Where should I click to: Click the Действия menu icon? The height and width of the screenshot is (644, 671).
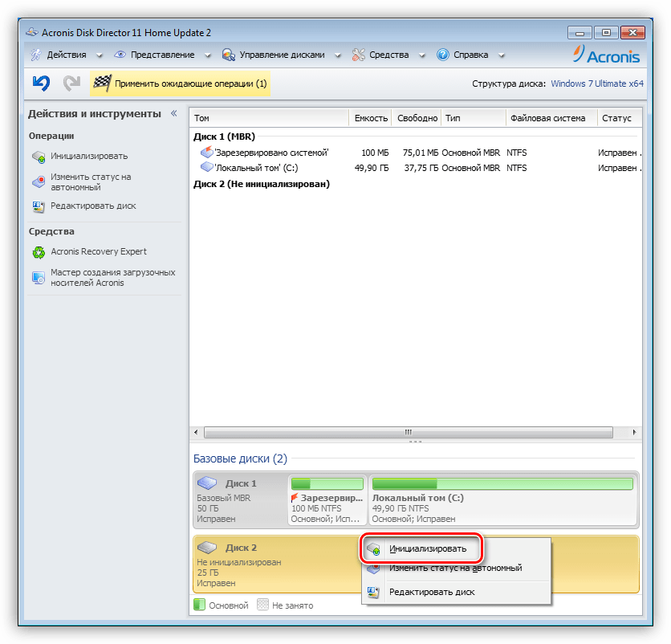coord(35,55)
